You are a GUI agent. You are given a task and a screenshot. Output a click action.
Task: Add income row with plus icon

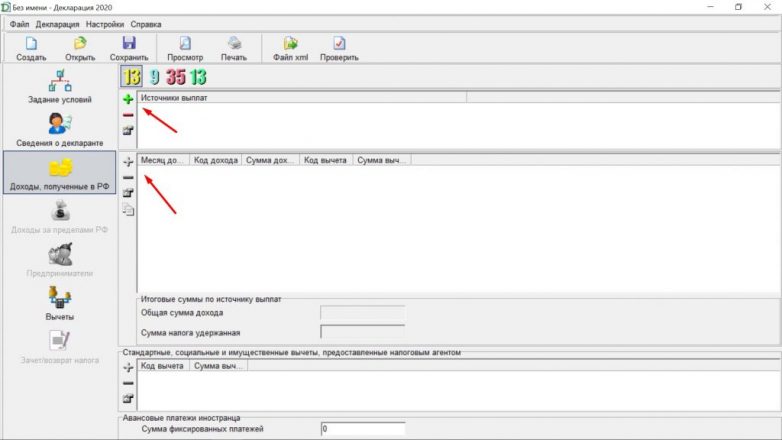coord(128,161)
